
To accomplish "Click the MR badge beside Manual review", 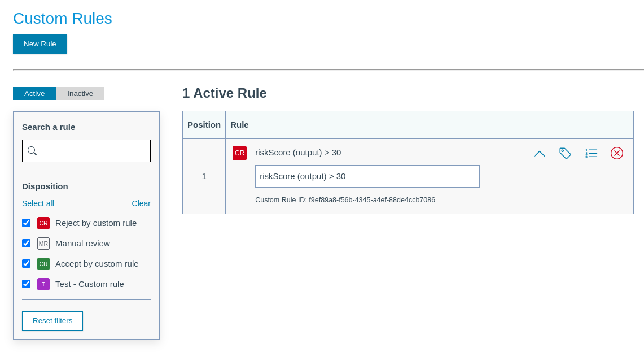I will click(43, 244).
